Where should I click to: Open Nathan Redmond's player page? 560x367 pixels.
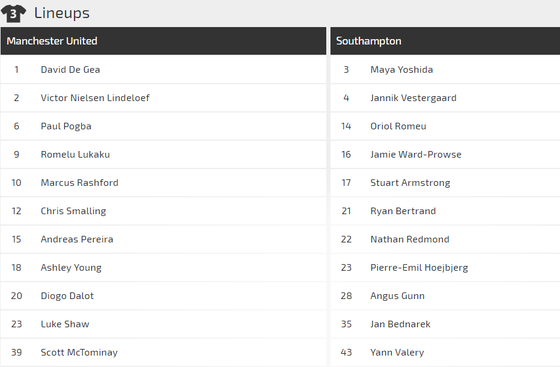click(x=410, y=239)
